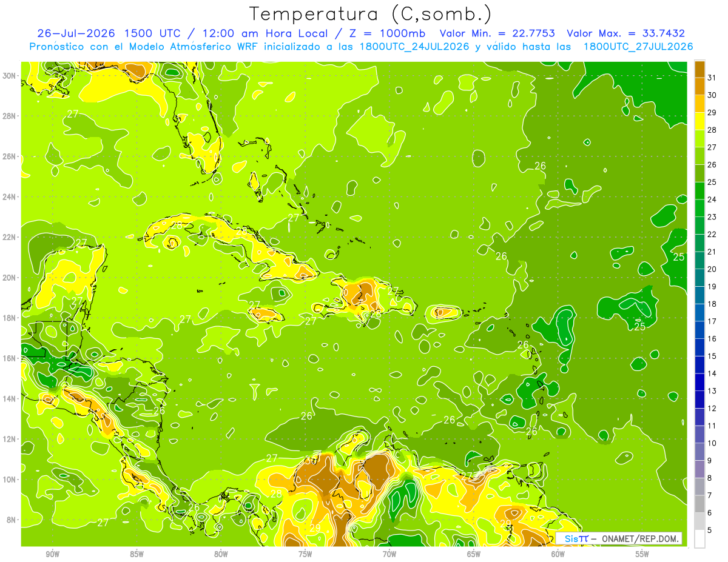Click the '24' value on the color scale
The width and height of the screenshot is (728, 562).
(712, 199)
